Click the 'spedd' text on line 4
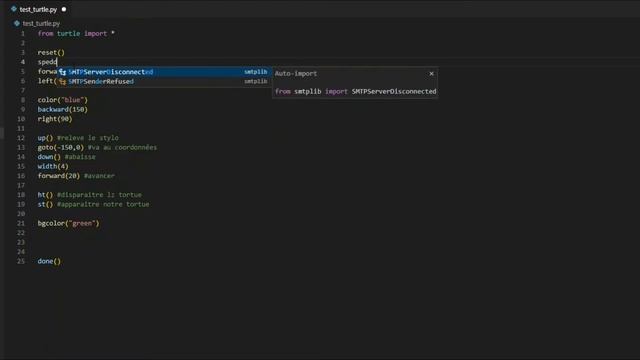This screenshot has height=360, width=640. coord(47,62)
